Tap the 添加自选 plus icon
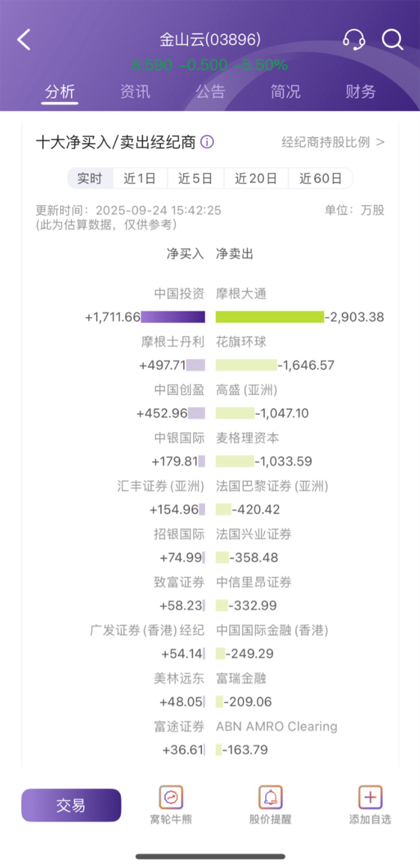 pos(370,798)
